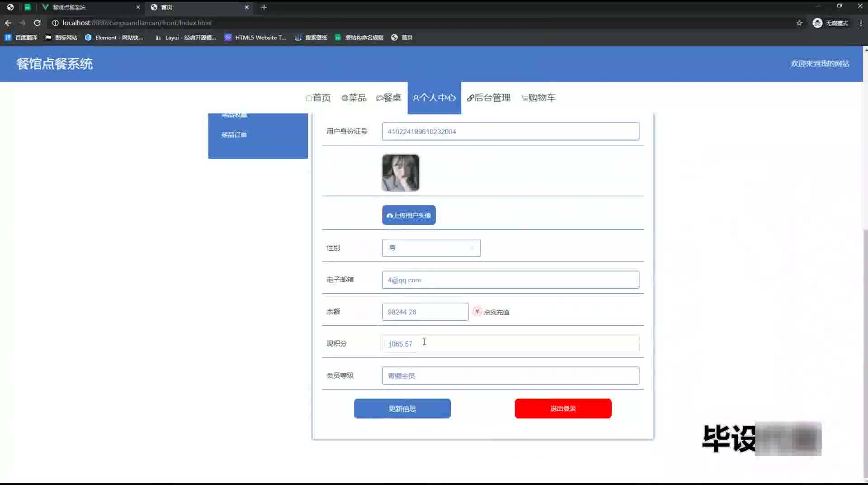
Task: Open the 菜品 navigation item
Action: coord(354,98)
